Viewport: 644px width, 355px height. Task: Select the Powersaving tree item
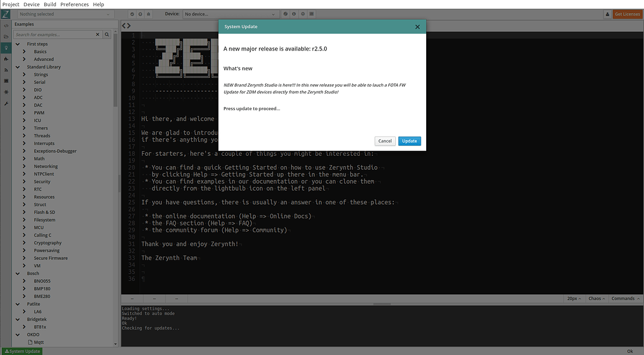47,250
